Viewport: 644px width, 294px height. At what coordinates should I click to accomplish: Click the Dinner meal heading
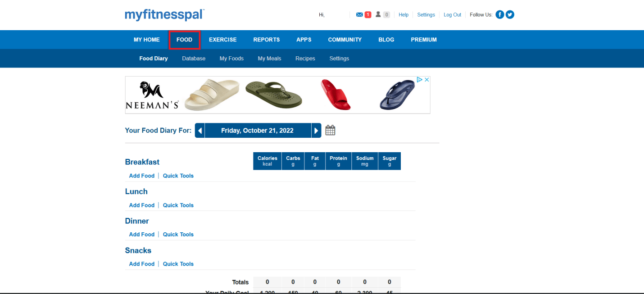(x=137, y=221)
